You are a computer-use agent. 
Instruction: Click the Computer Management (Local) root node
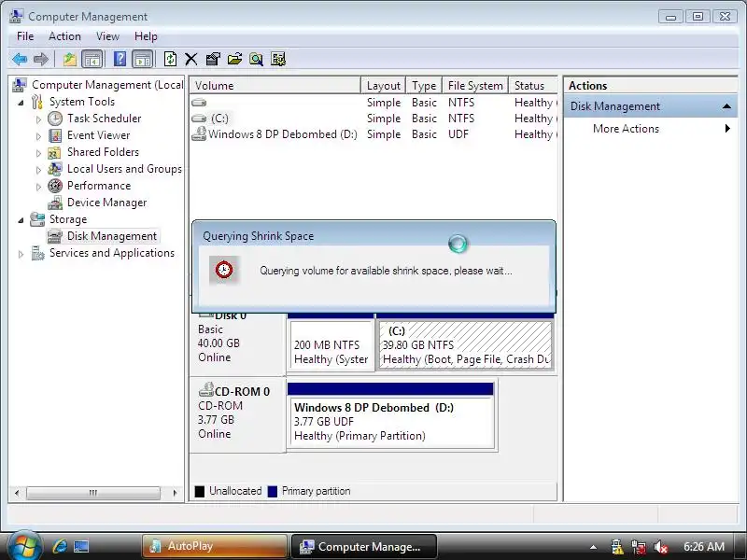coord(107,85)
